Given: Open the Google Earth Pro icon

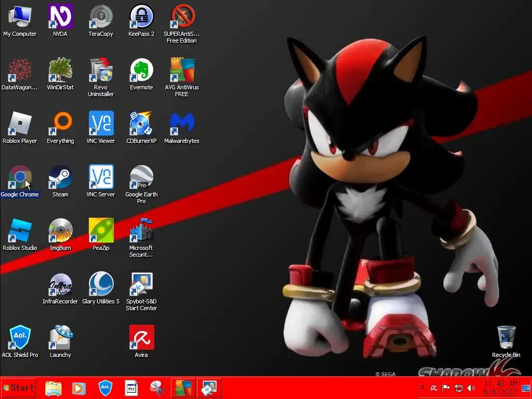Looking at the screenshot, I should (x=141, y=185).
